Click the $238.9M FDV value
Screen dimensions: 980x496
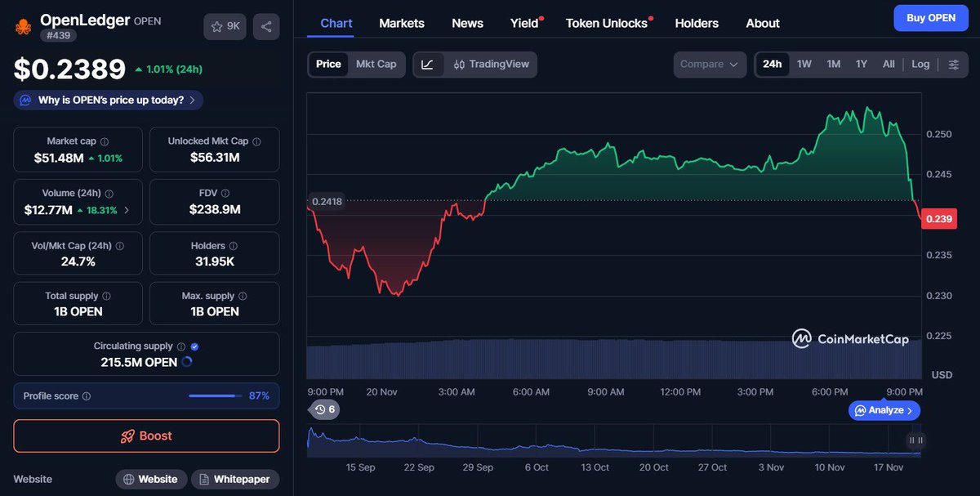(215, 210)
